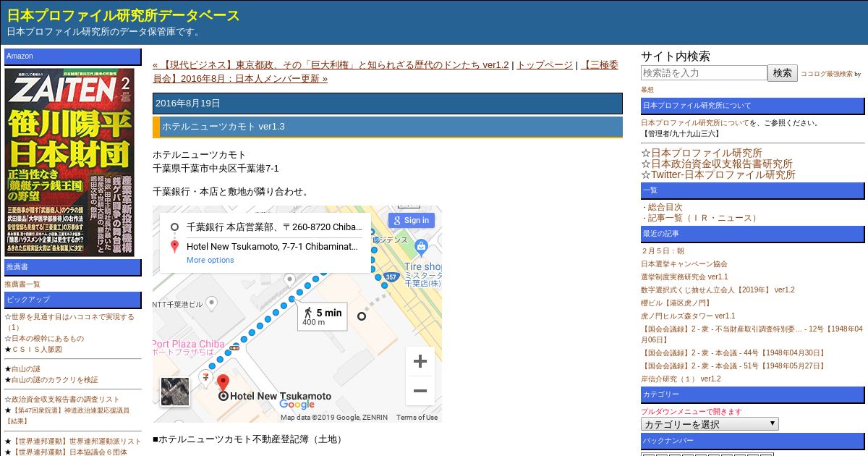The height and width of the screenshot is (456, 868).
Task: Zoom in on the embedded map
Action: click(x=420, y=361)
